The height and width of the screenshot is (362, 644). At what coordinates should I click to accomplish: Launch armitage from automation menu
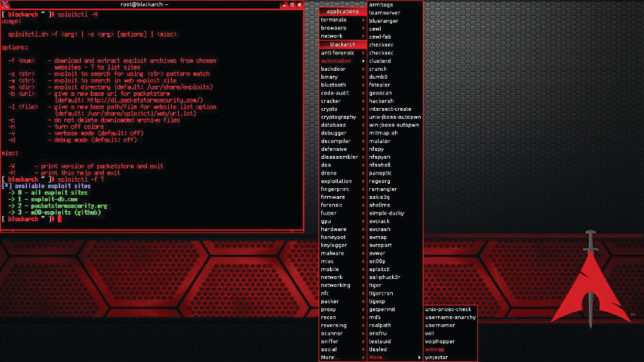coord(381,5)
